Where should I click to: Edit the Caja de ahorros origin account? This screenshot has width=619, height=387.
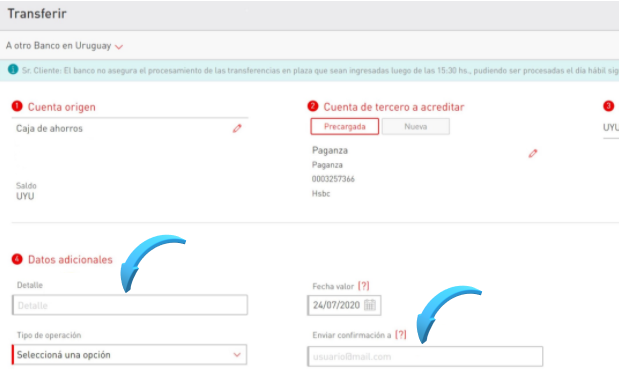coord(237,128)
